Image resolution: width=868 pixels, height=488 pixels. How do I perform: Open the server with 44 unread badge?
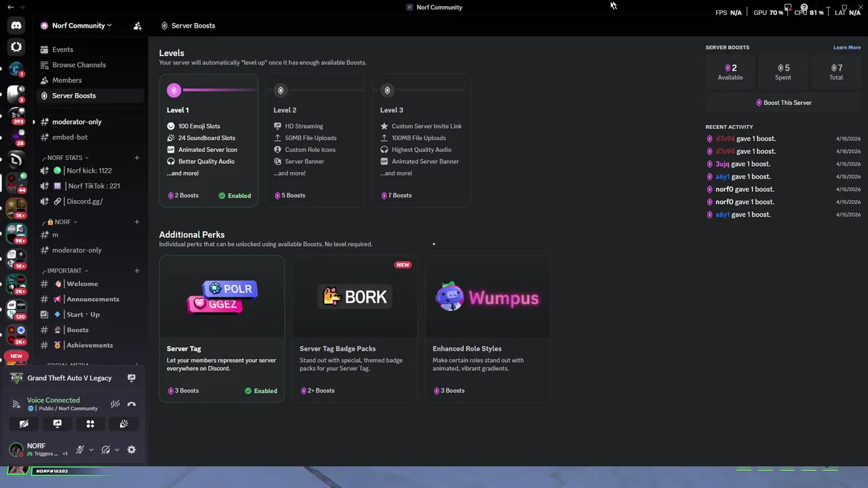[16, 182]
